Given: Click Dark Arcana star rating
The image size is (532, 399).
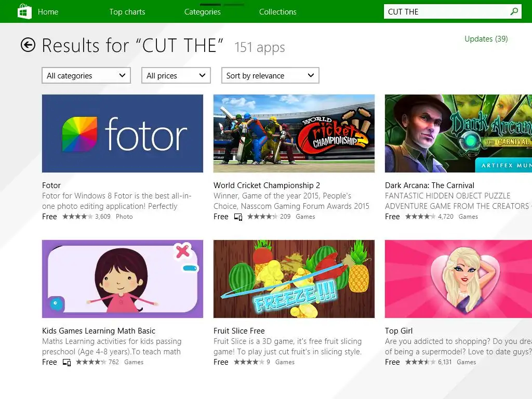Looking at the screenshot, I should pos(420,217).
